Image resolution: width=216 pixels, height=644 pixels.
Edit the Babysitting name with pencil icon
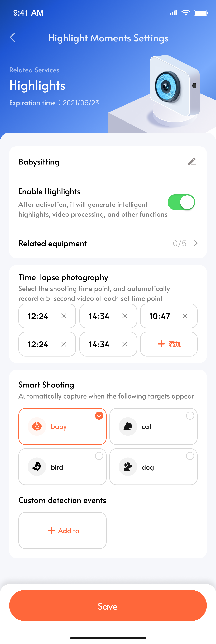pyautogui.click(x=192, y=161)
